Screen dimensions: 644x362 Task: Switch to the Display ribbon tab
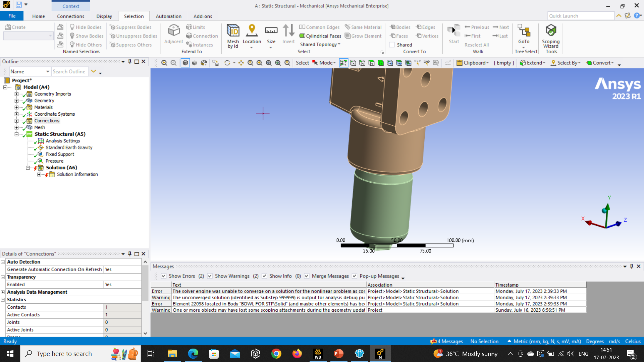pyautogui.click(x=104, y=16)
